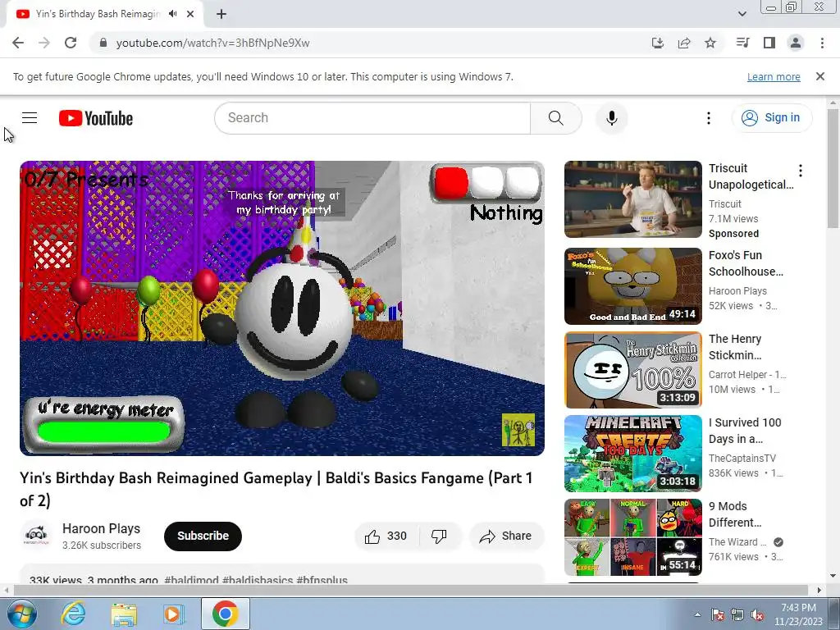840x630 pixels.
Task: Open the media control icon in Chrome toolbar
Action: tap(742, 43)
